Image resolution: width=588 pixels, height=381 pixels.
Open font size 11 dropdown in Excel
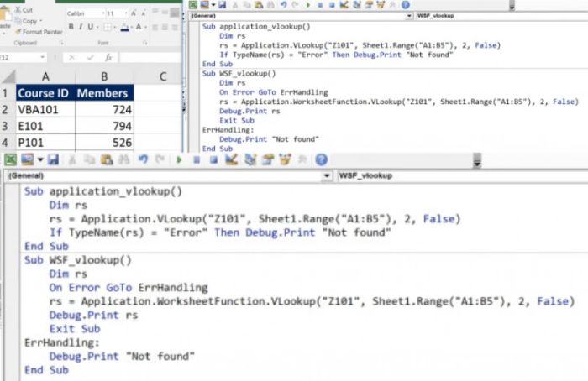pyautogui.click(x=126, y=13)
